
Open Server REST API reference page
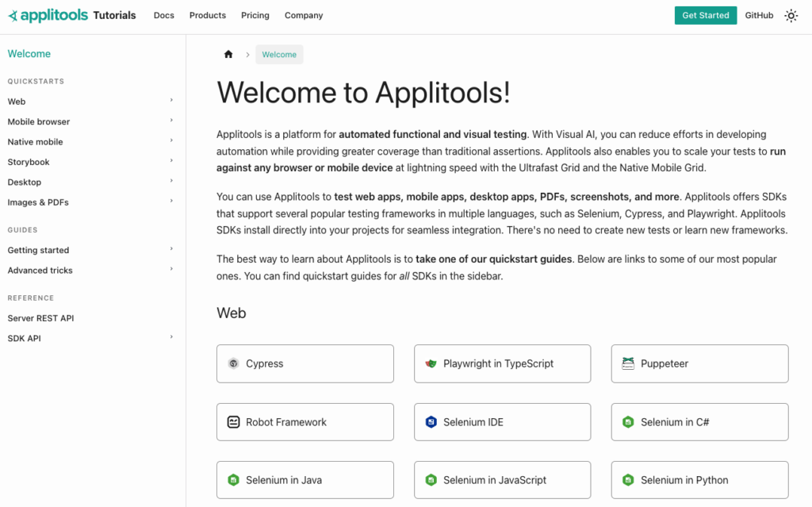(40, 318)
